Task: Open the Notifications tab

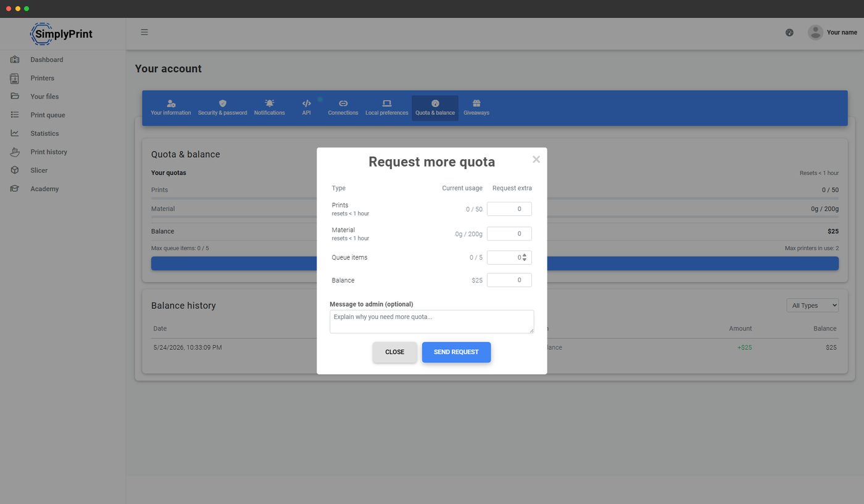Action: pos(270,108)
